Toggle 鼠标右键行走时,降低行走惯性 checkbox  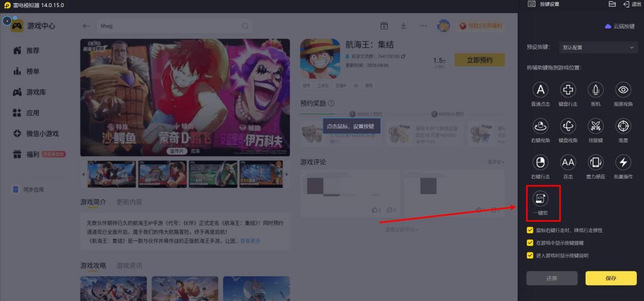click(x=530, y=230)
